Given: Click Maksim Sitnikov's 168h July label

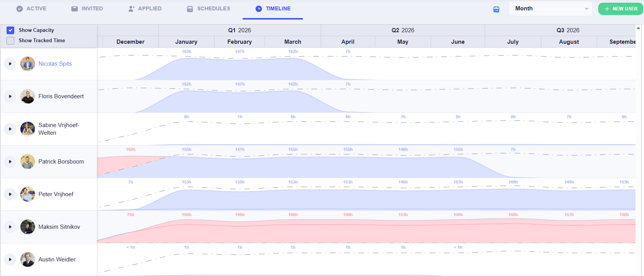Looking at the screenshot, I should coord(513,215).
